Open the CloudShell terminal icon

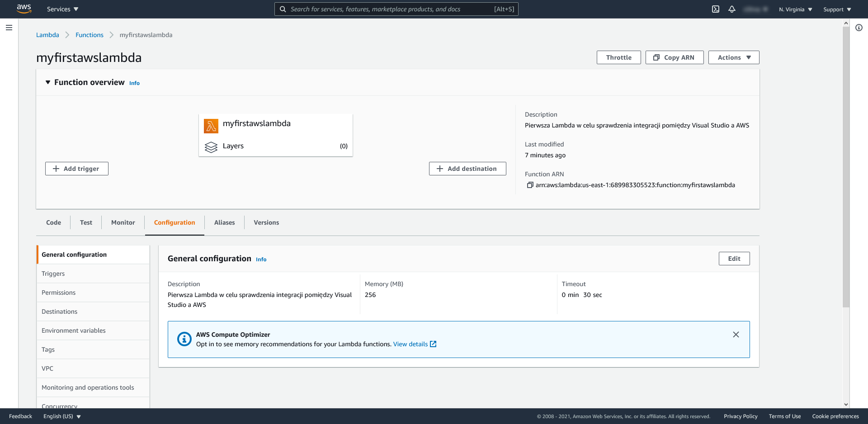coord(716,9)
